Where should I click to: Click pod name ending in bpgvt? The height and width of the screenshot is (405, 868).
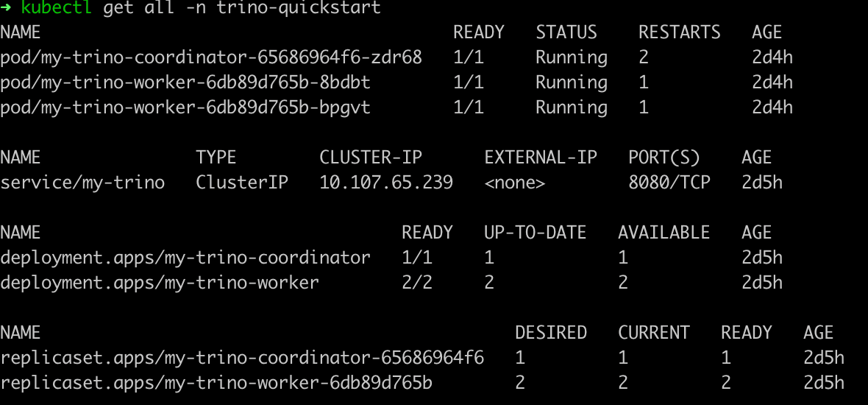tap(185, 108)
